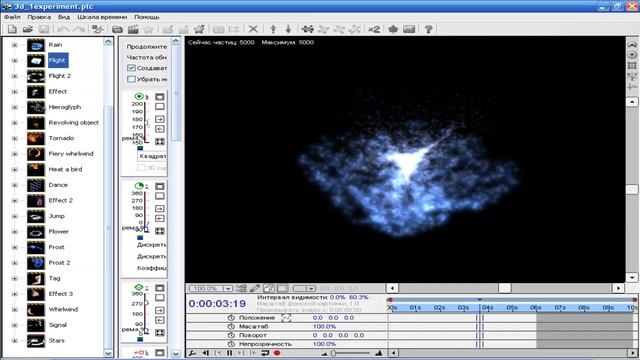Expand the Dance emitter node

pos(15,185)
